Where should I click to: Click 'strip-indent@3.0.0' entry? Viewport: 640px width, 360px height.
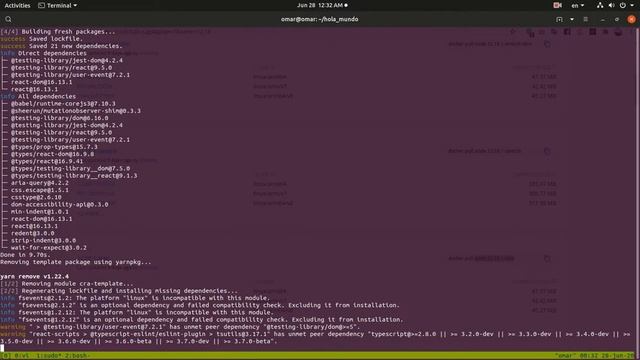pos(43,240)
